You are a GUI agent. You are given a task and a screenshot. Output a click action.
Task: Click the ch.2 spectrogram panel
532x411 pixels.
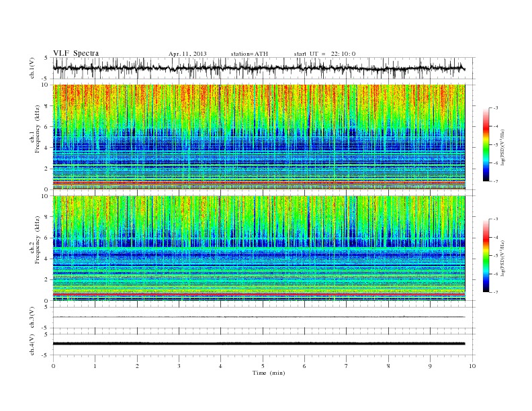(x=259, y=248)
